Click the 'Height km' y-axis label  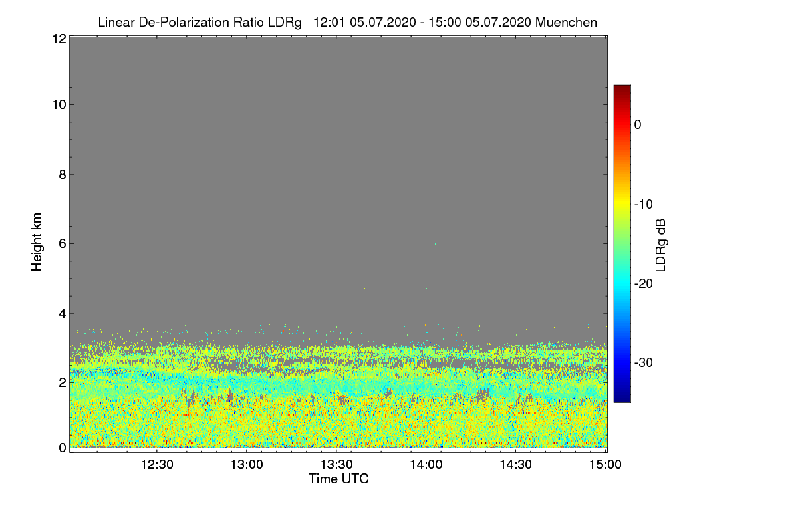tap(37, 242)
